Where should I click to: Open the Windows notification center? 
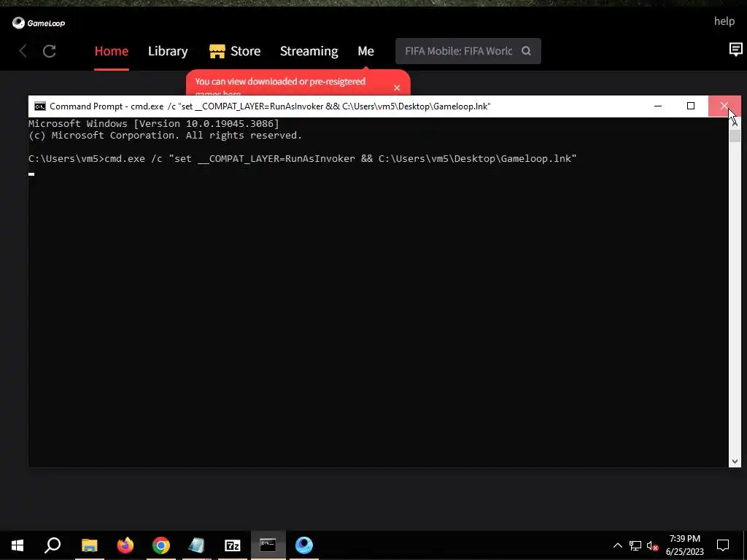pyautogui.click(x=723, y=545)
